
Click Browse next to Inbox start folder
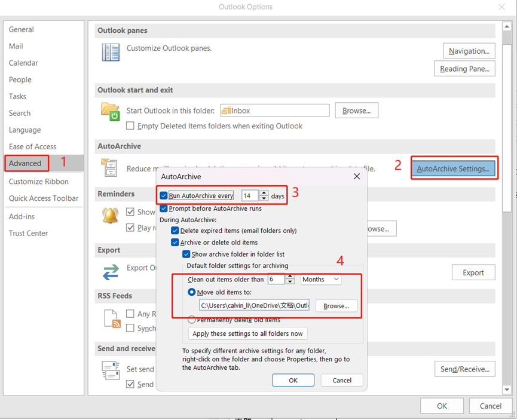click(356, 111)
